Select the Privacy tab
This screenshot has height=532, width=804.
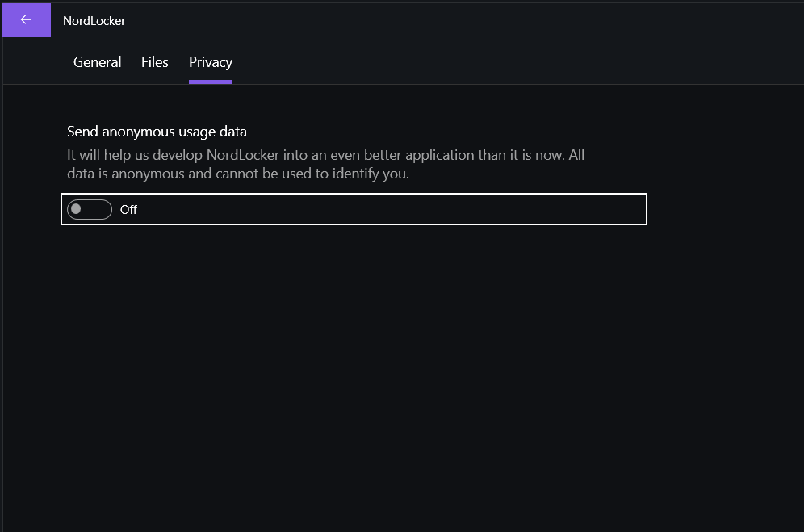click(210, 62)
